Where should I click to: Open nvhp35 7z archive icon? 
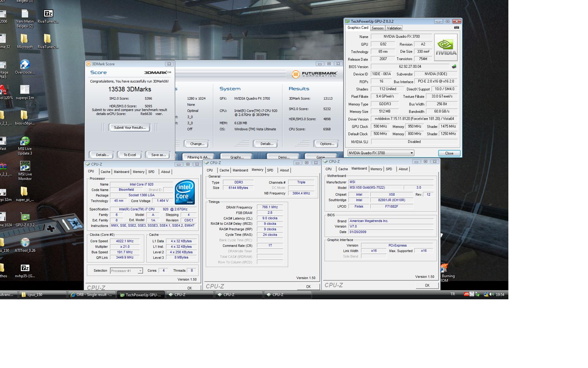point(25,270)
